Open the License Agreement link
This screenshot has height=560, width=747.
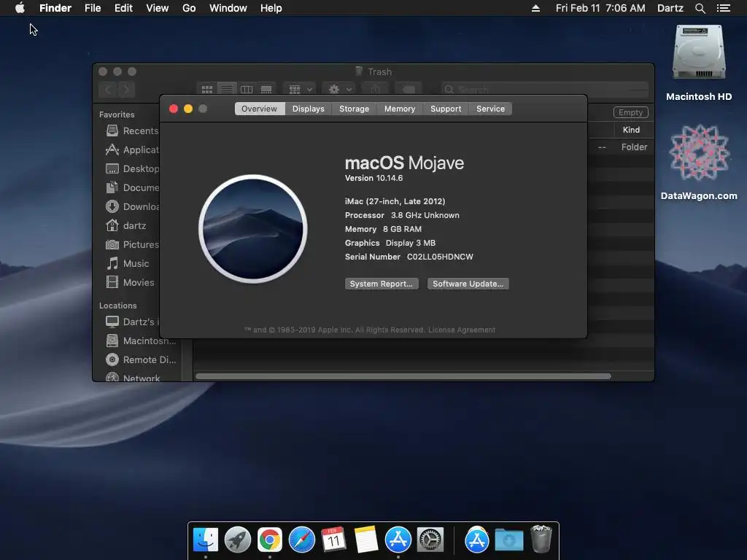[x=462, y=330]
